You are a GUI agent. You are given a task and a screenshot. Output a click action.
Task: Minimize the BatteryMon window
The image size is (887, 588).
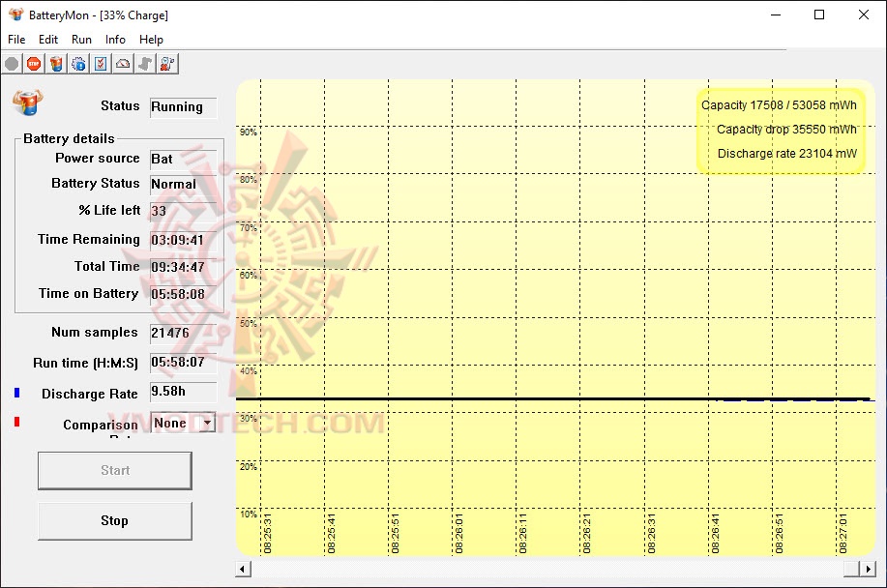[x=776, y=15]
